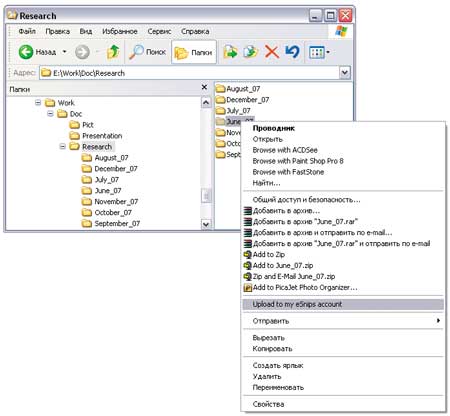Click Zip and E-Mail June_07.zip entry
Screen dimensions: 450x416
(x=343, y=276)
